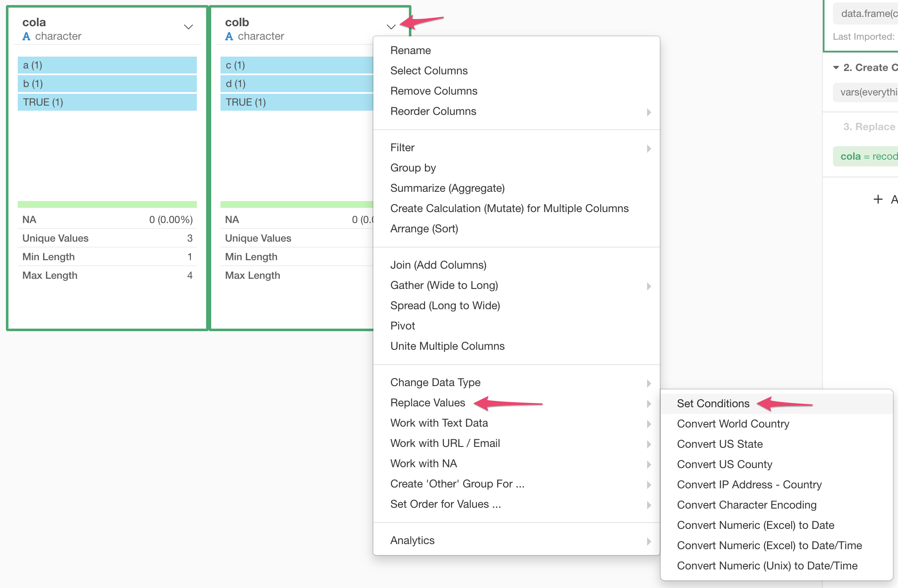Click the green data completeness bar under cola
Viewport: 898px width, 588px height.
107,204
